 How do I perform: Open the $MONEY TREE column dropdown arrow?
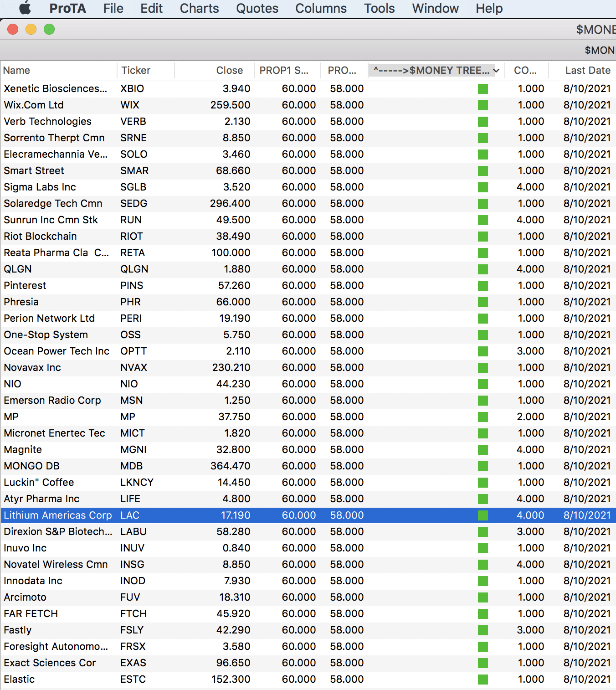(496, 70)
